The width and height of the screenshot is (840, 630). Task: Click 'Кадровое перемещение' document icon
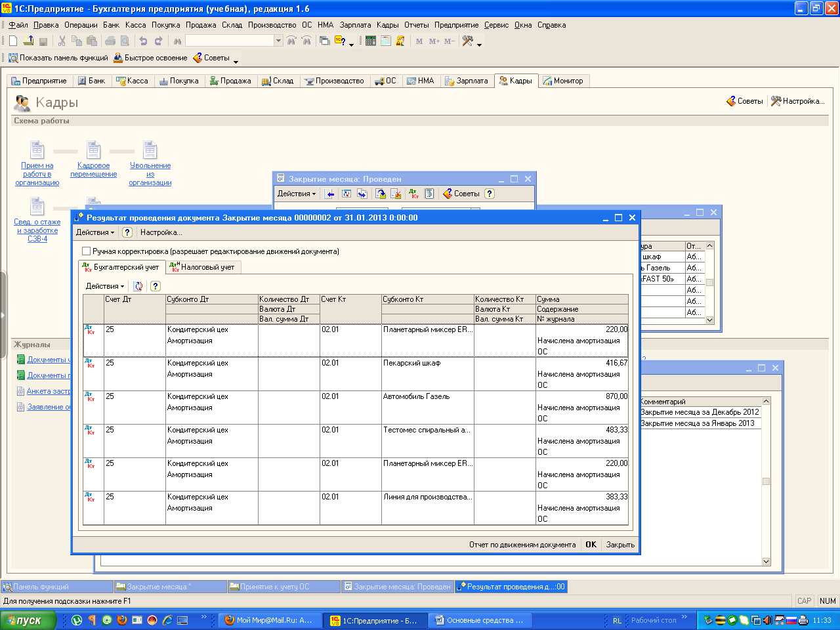point(94,150)
